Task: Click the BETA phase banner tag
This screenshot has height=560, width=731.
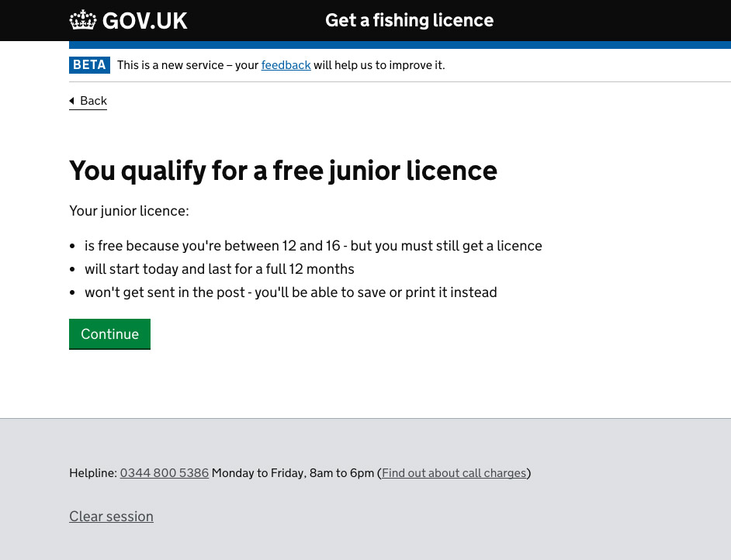Action: [x=89, y=65]
